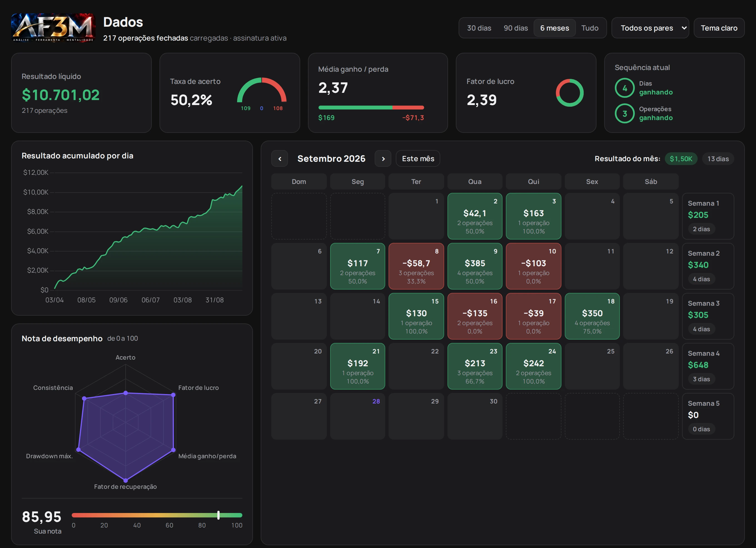Open day 24 cell showing $242
This screenshot has height=548, width=756.
pos(533,366)
